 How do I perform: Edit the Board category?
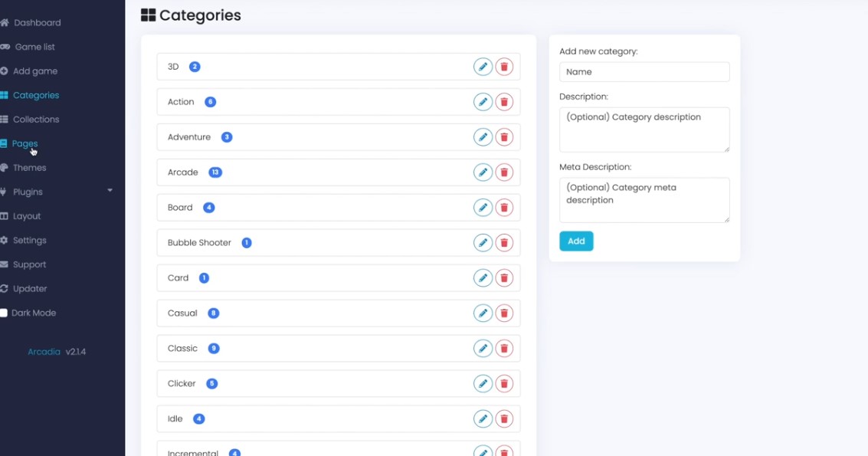tap(483, 207)
